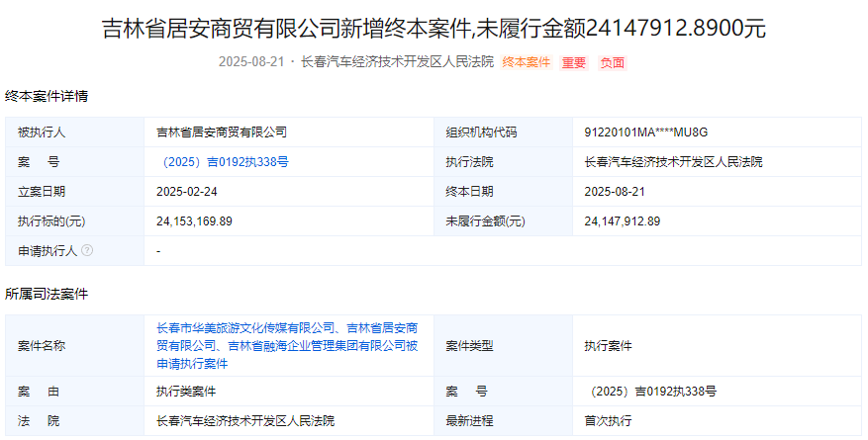Click the 立案日期 label cell

click(75, 192)
